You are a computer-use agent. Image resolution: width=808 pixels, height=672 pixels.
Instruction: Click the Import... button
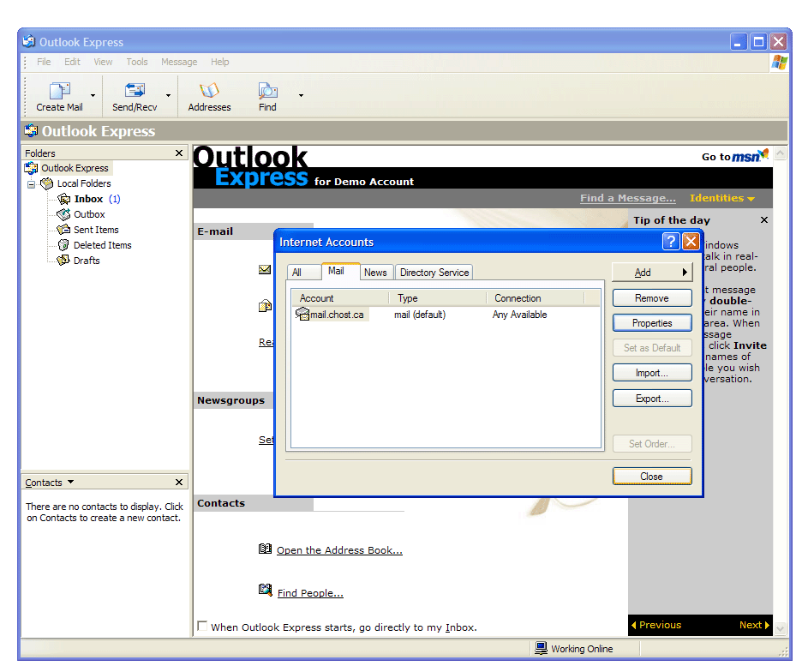[652, 373]
